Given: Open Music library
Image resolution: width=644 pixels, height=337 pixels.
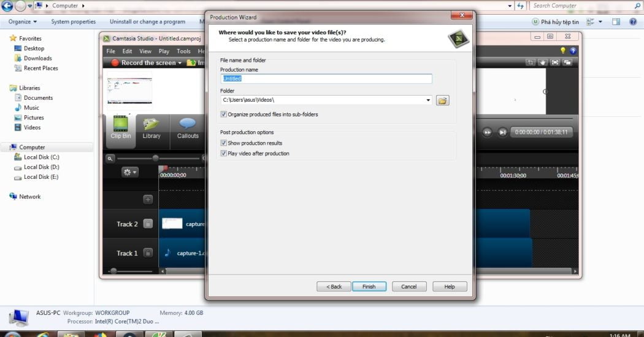Looking at the screenshot, I should coord(27,107).
